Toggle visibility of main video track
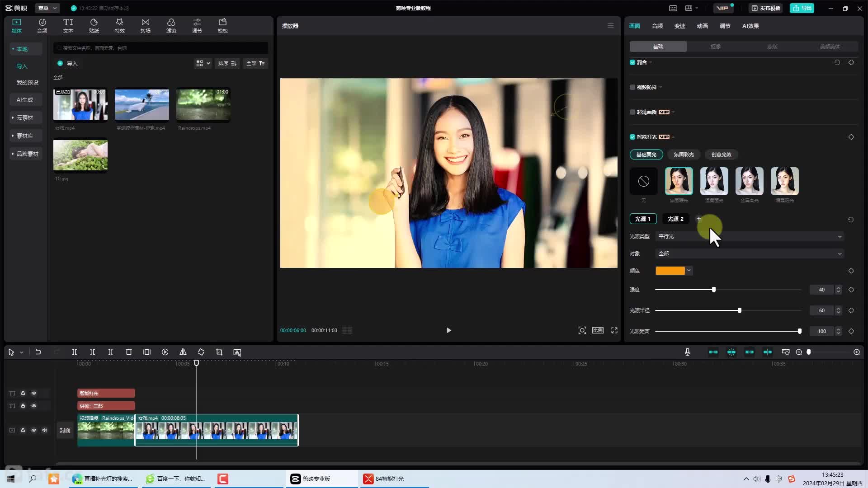Viewport: 868px width, 488px height. [x=34, y=430]
